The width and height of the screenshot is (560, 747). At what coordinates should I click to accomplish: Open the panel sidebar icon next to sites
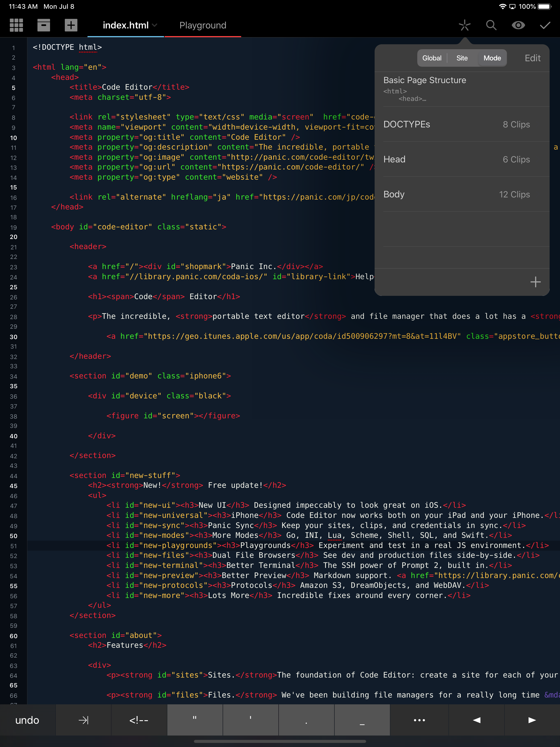point(43,25)
